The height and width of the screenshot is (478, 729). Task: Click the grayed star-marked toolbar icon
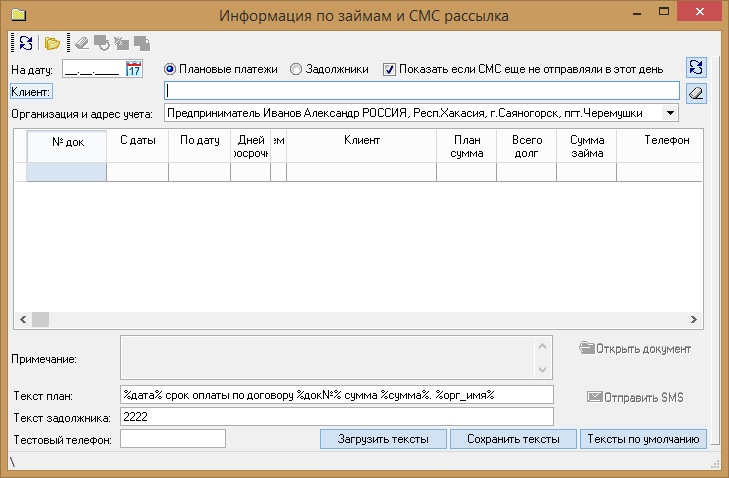tap(121, 43)
